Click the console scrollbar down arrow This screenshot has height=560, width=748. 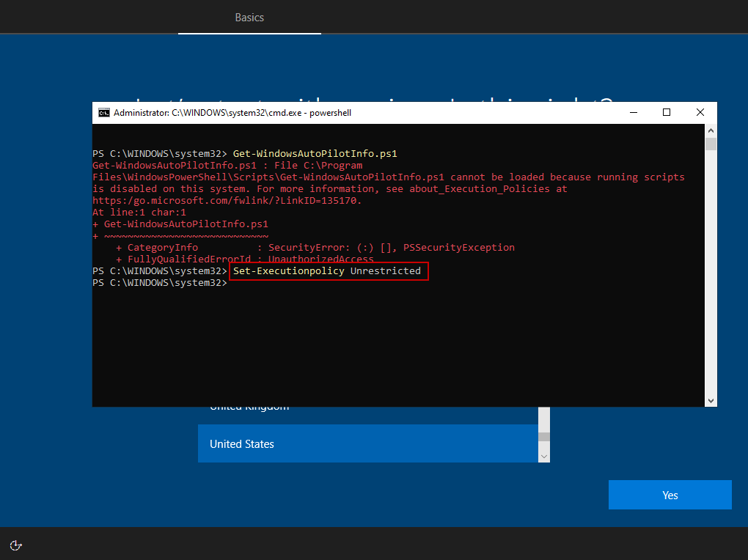[x=711, y=400]
